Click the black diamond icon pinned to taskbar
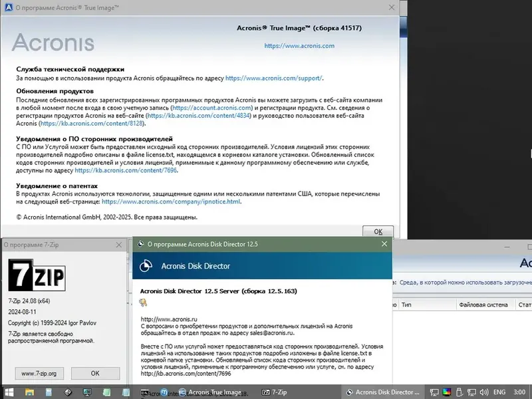Screen dimensions: 532x399 pos(66,392)
